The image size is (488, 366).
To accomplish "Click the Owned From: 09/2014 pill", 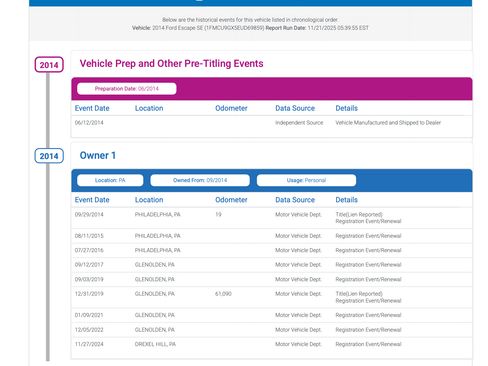I will tap(200, 180).
